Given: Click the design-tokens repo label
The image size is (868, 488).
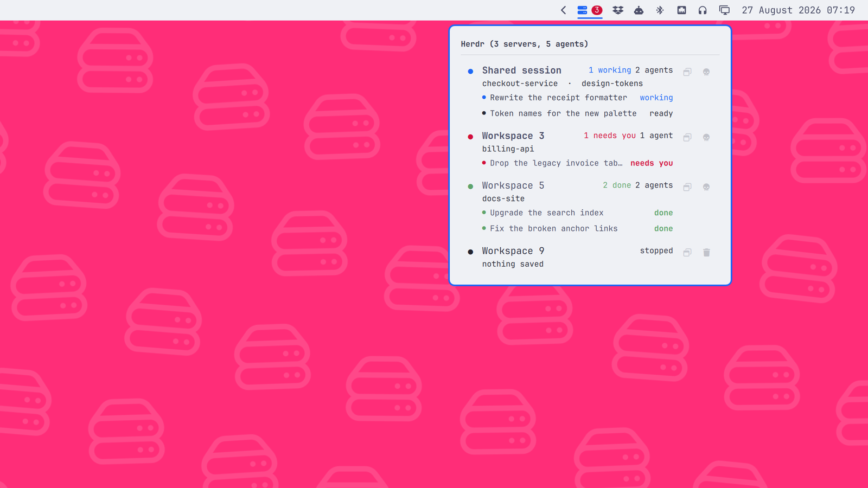Looking at the screenshot, I should (612, 84).
